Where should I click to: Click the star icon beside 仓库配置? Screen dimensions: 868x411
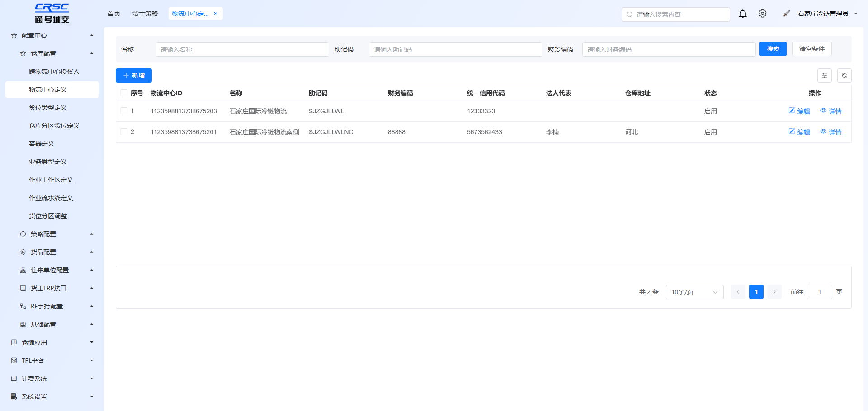(x=23, y=53)
